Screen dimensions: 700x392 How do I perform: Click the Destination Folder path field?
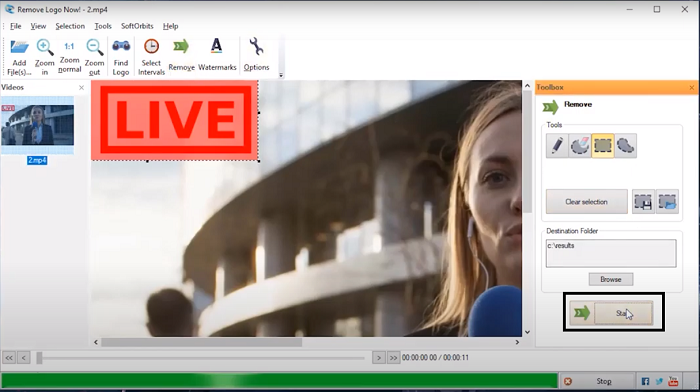pos(611,253)
